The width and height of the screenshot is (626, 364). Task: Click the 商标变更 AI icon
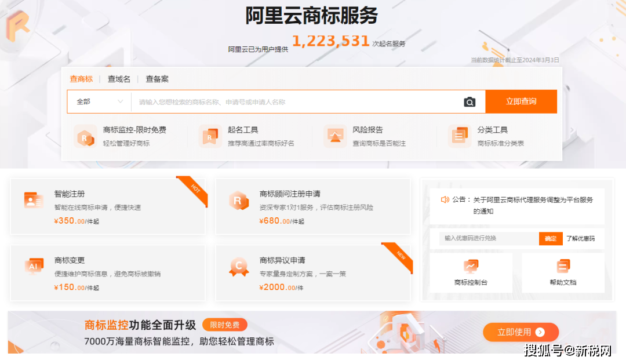coord(34,266)
